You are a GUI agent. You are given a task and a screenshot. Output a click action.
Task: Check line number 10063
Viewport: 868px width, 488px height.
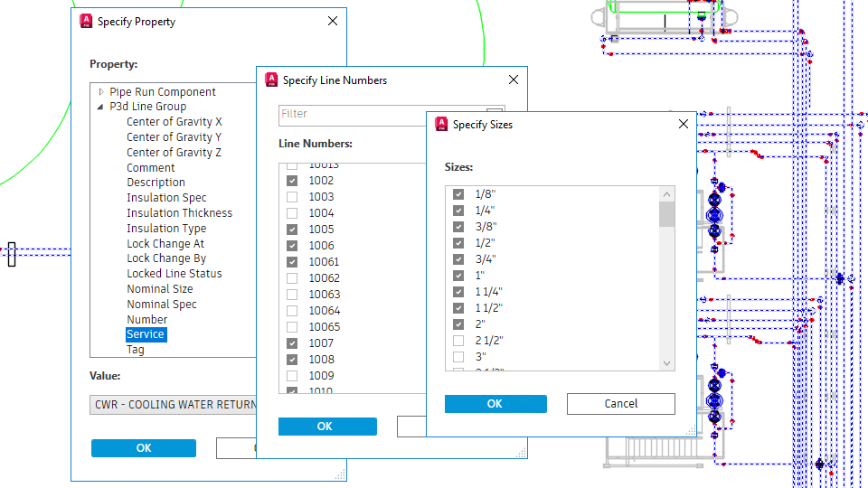[x=292, y=295]
